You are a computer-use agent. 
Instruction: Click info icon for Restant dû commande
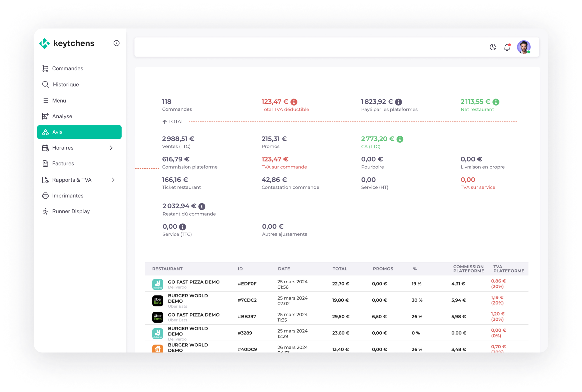pyautogui.click(x=202, y=206)
